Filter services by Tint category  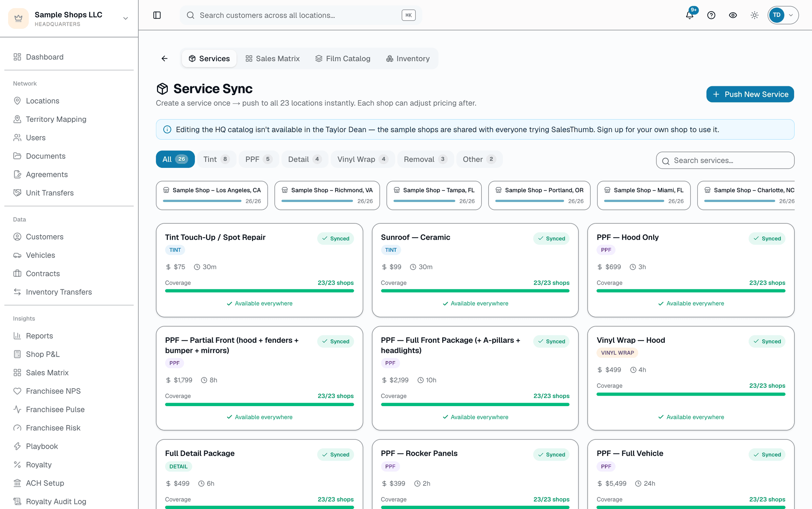click(x=217, y=159)
